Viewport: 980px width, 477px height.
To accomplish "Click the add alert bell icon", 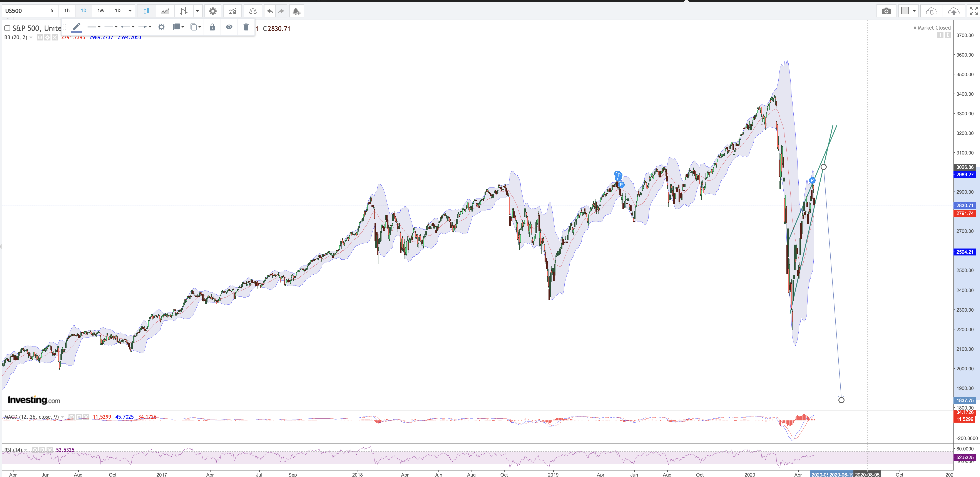I will (296, 11).
